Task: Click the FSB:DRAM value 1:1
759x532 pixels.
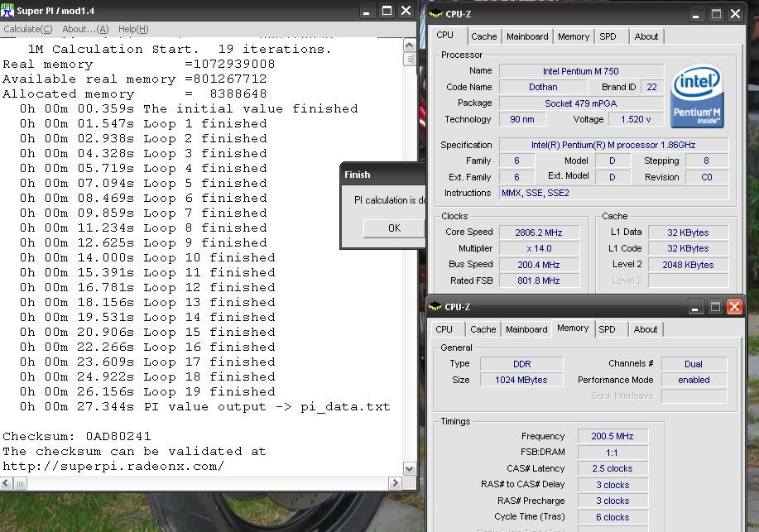Action: pos(612,453)
